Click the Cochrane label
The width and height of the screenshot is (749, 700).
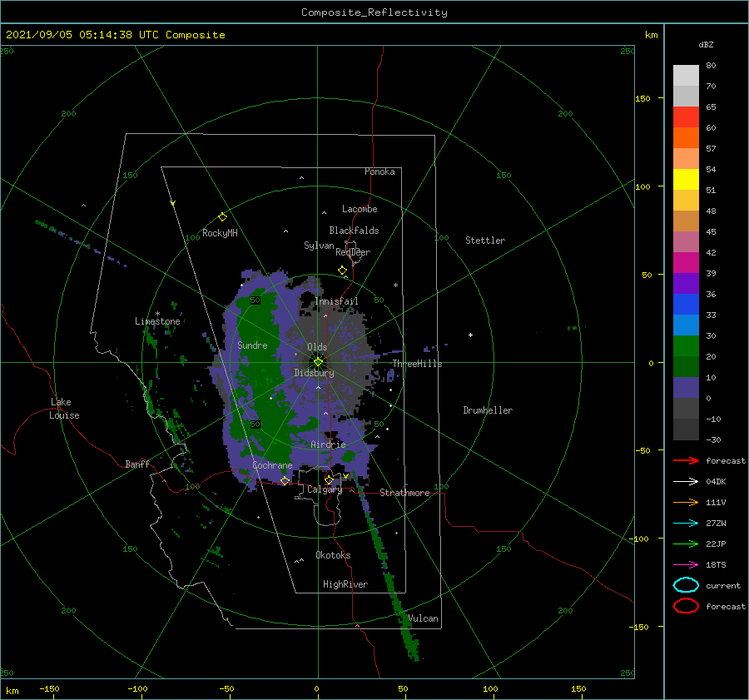click(x=272, y=465)
